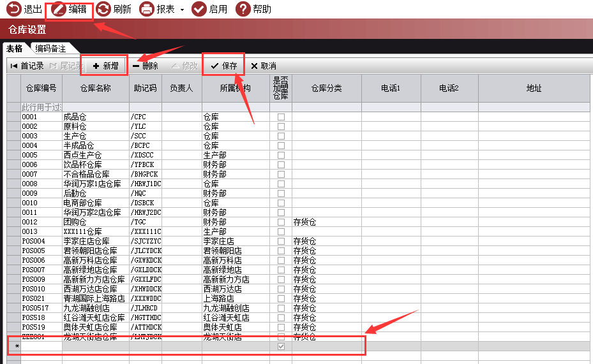Select the 不合格品仓库 name cell
Image resolution: width=593 pixels, height=364 pixels.
pos(96,175)
